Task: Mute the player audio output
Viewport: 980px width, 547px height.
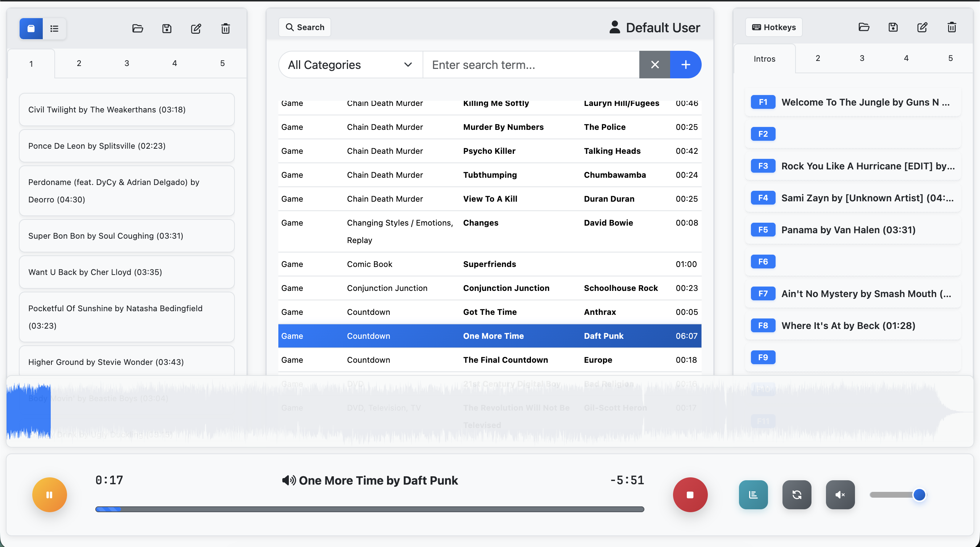Action: tap(840, 494)
